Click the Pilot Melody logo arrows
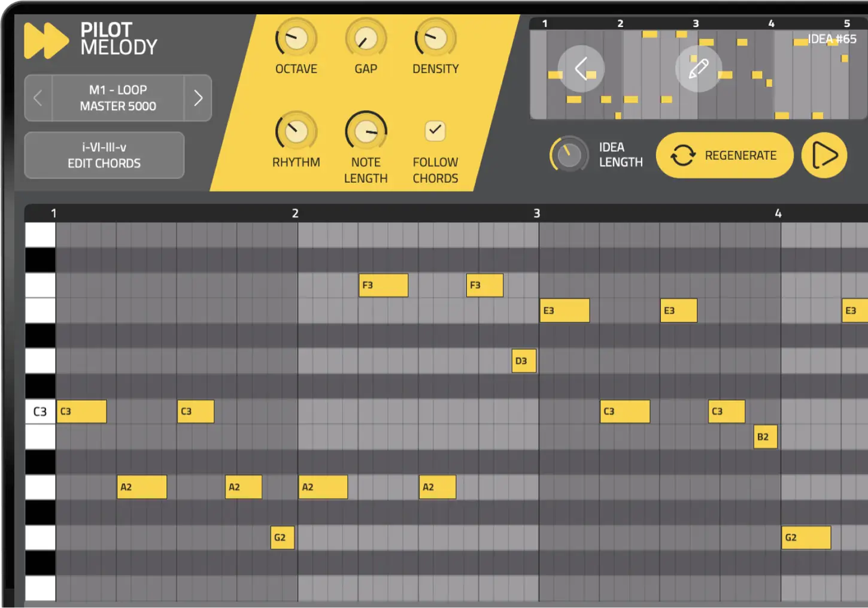Viewport: 868px width, 608px height. tap(45, 41)
